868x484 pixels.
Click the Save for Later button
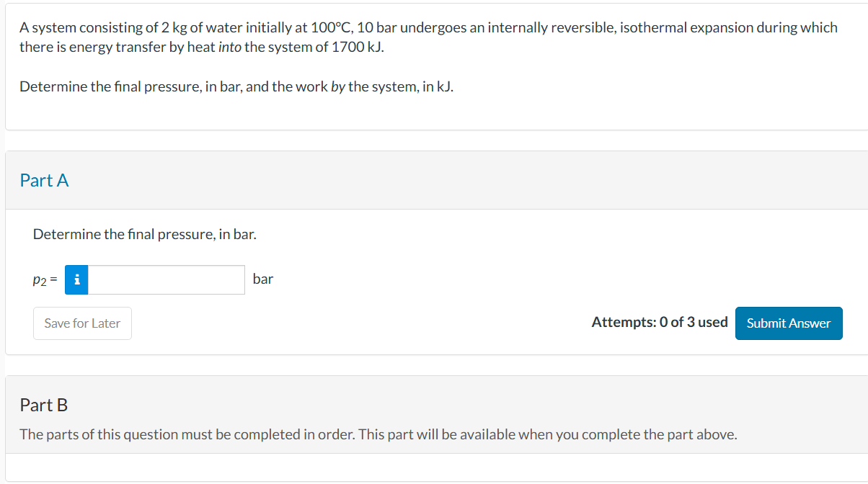pos(81,323)
